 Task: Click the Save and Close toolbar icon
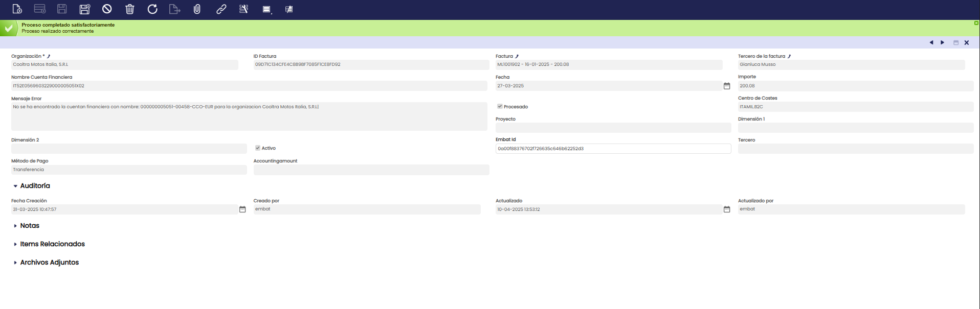(x=85, y=9)
